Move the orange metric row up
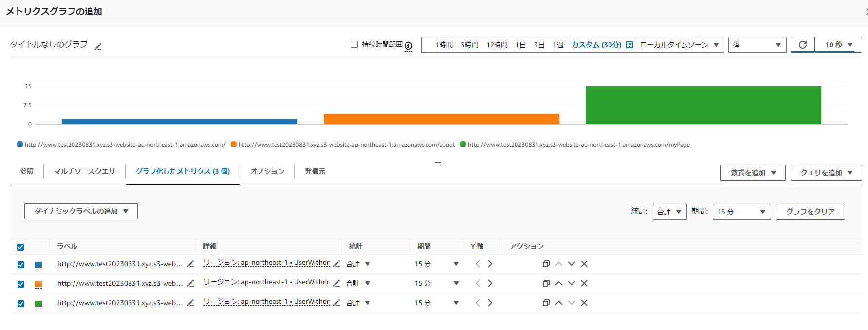This screenshot has width=868, height=330. pyautogui.click(x=559, y=283)
